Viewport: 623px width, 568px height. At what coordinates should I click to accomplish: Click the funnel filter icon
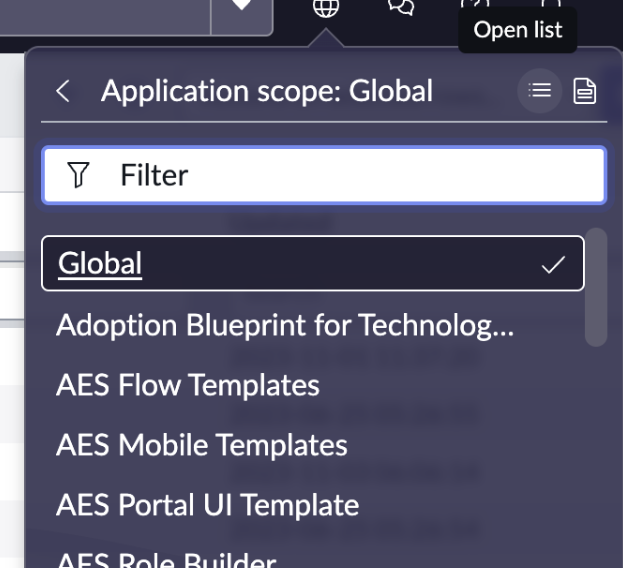point(79,176)
